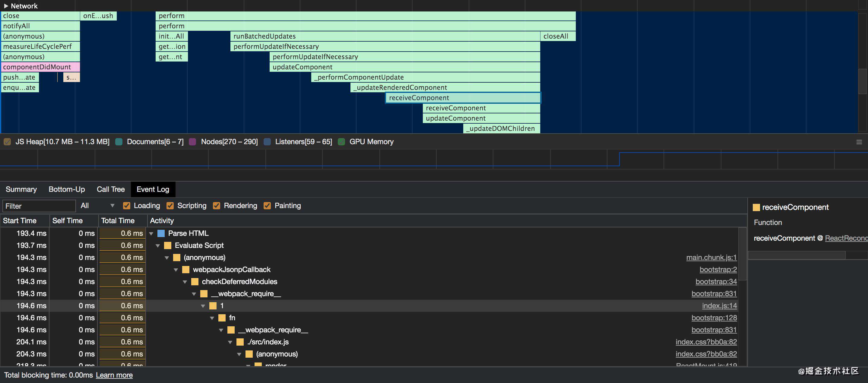Screen dimensions: 868x383
Task: Uncheck the Scripting filter checkbox
Action: tap(170, 205)
